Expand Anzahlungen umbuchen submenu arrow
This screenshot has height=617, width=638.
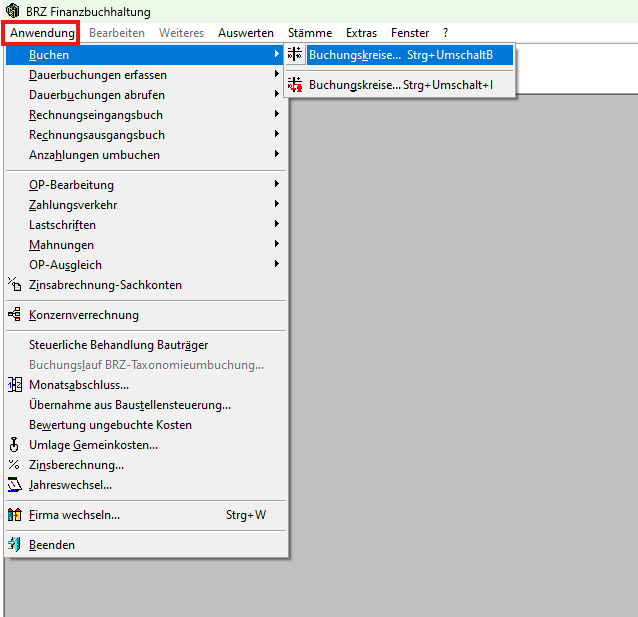(x=277, y=154)
